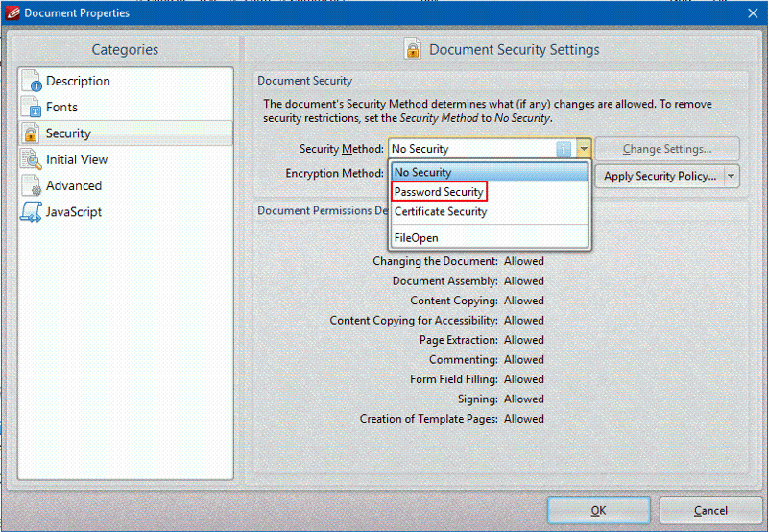Click the Security padlock icon in Categories
The width and height of the screenshot is (768, 532).
coord(32,133)
